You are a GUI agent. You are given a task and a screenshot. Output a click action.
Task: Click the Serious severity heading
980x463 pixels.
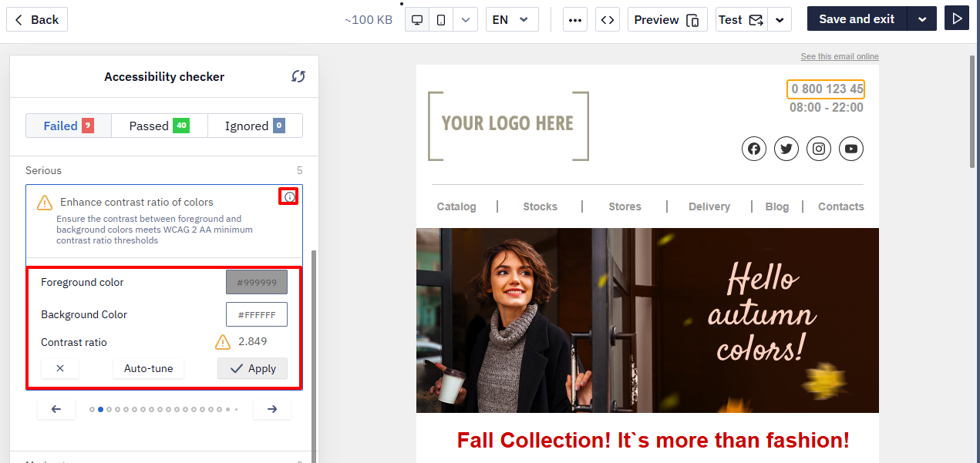pos(43,170)
